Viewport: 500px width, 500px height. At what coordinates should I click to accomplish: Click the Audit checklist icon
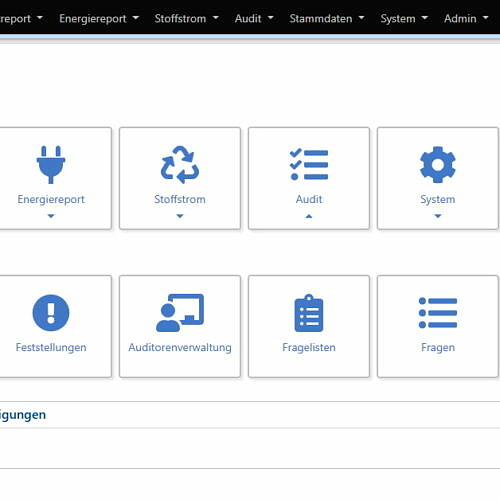click(x=309, y=165)
